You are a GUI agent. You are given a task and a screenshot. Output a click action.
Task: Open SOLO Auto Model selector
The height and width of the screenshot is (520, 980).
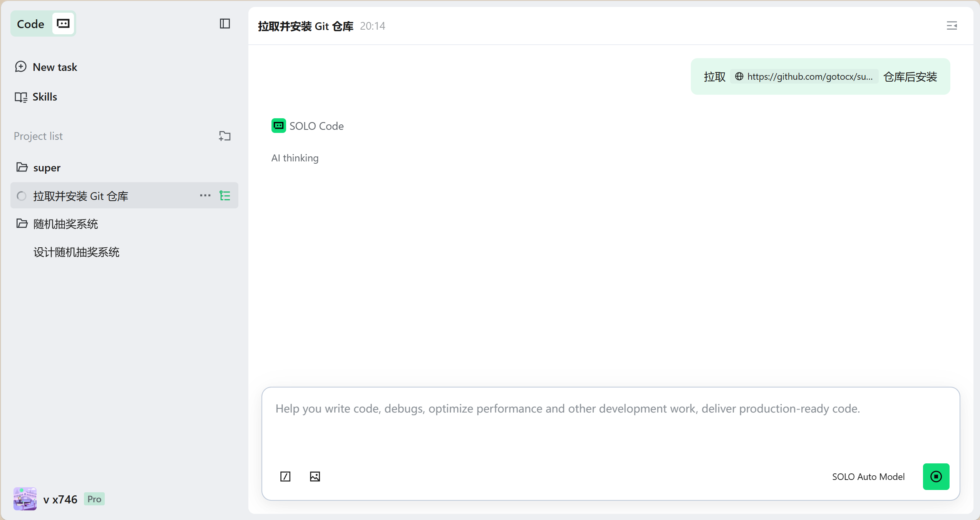868,476
